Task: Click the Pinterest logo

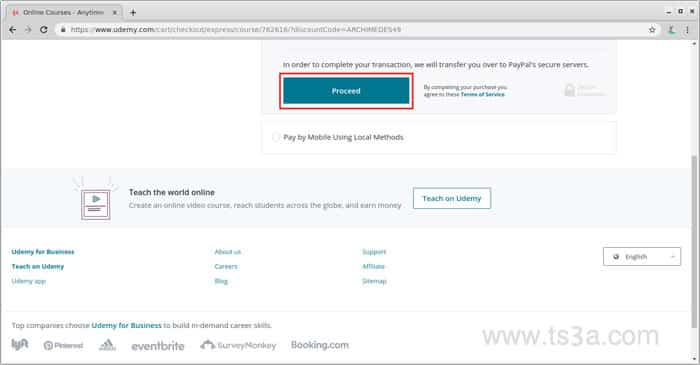Action: point(63,345)
